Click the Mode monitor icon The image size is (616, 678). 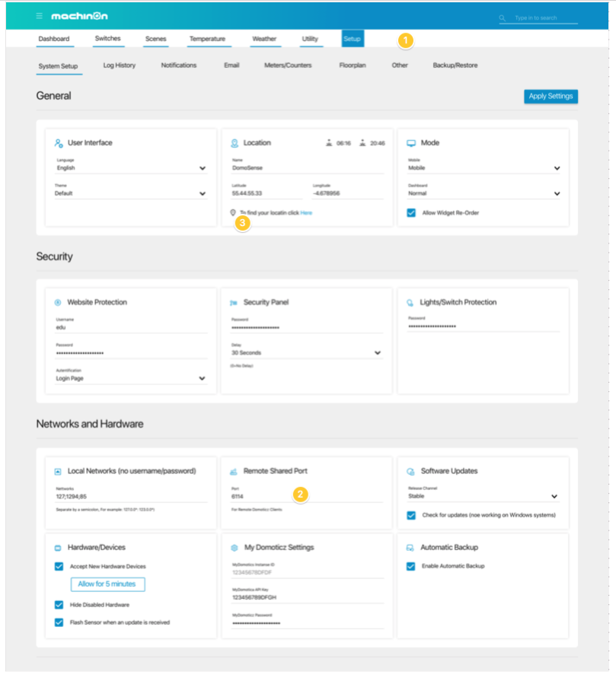[410, 143]
